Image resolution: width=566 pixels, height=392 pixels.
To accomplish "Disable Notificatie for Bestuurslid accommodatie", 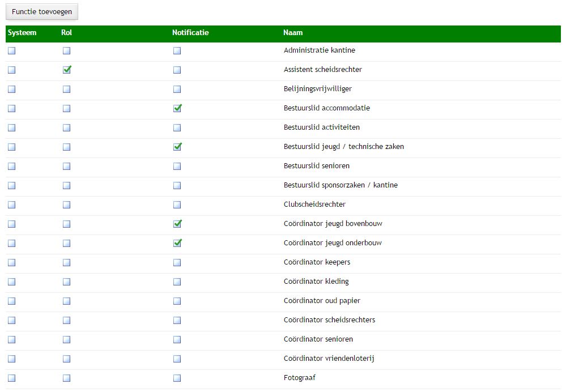I will click(x=177, y=108).
